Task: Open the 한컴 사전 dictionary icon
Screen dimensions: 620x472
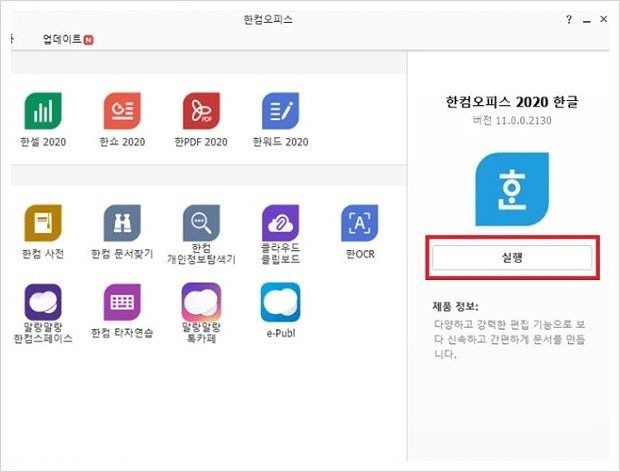Action: coord(43,223)
